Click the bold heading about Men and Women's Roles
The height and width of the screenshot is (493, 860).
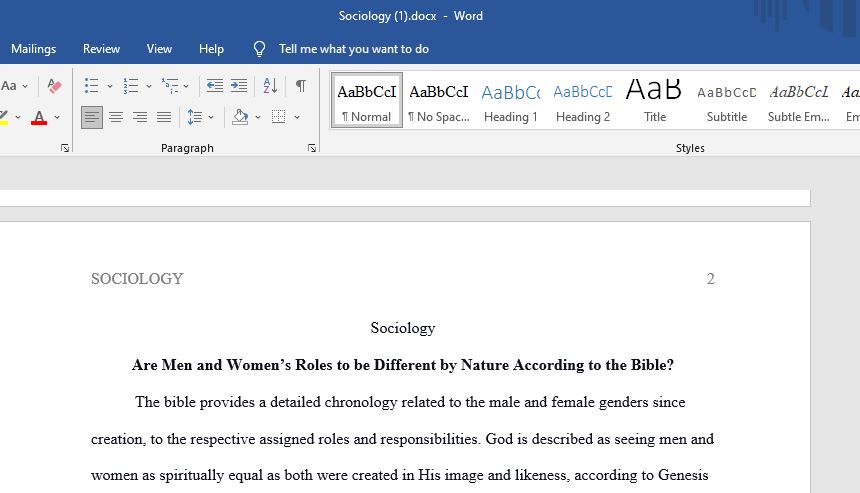click(403, 365)
